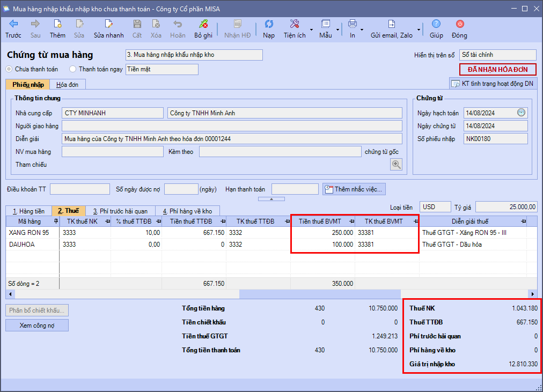Click the Thêm new document icon
Image resolution: width=543 pixels, height=392 pixels.
click(x=57, y=24)
